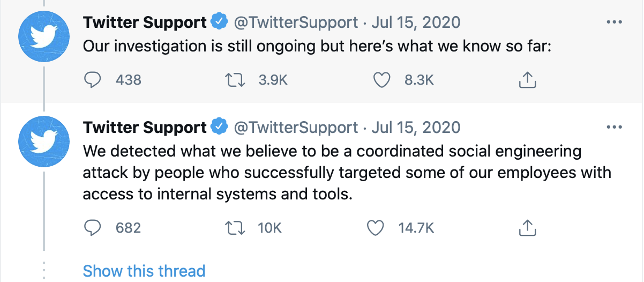Open Twitter Support avatar on second tweet

click(x=44, y=142)
